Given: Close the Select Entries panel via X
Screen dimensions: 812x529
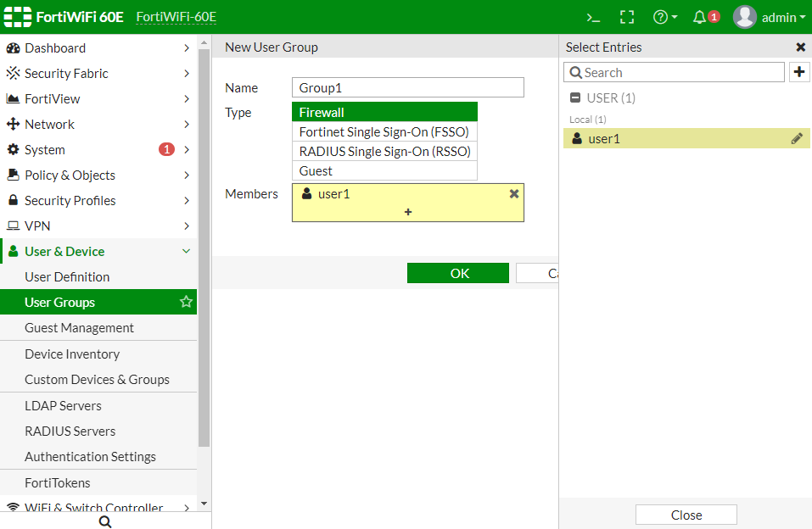Looking at the screenshot, I should point(800,47).
